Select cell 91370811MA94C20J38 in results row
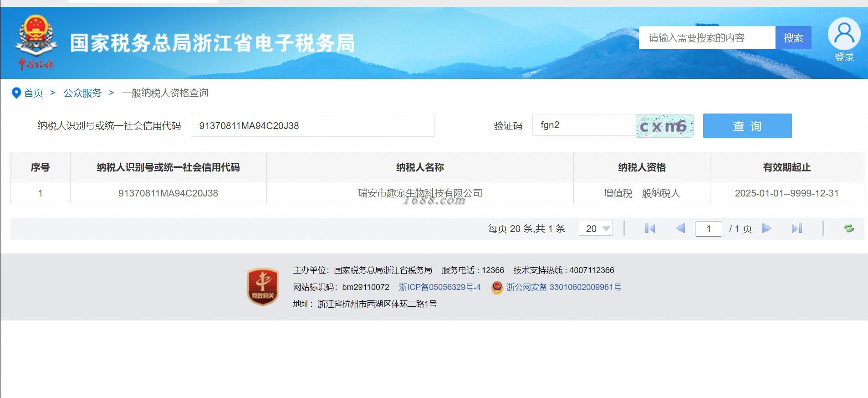This screenshot has height=398, width=868. [168, 193]
